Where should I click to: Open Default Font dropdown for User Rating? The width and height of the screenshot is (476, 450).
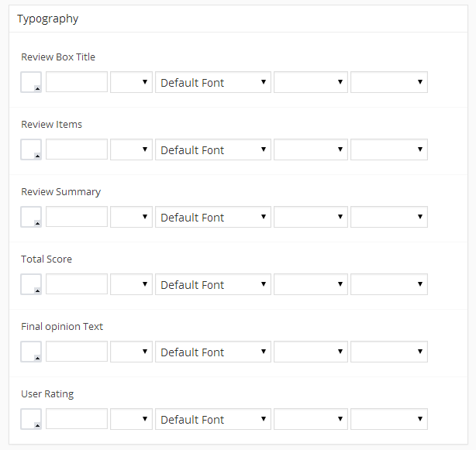213,419
